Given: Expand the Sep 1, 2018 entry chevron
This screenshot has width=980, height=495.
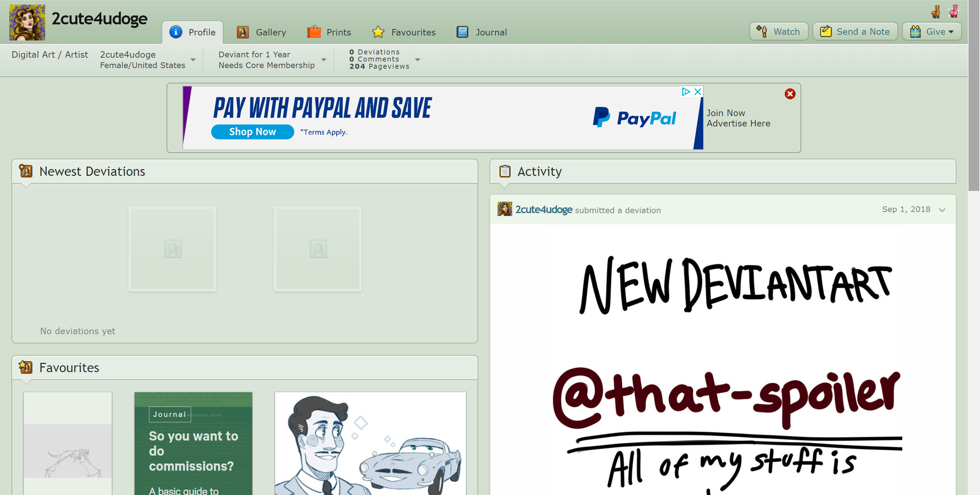Looking at the screenshot, I should tap(942, 210).
